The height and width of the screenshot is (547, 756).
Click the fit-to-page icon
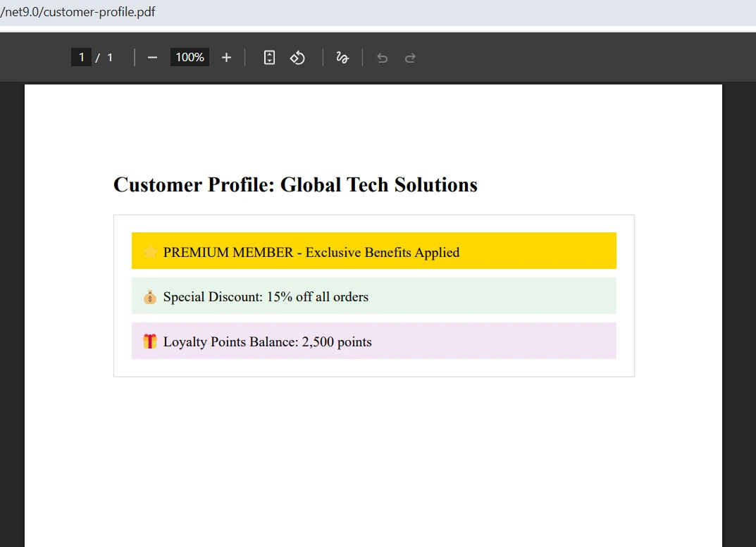click(x=268, y=57)
